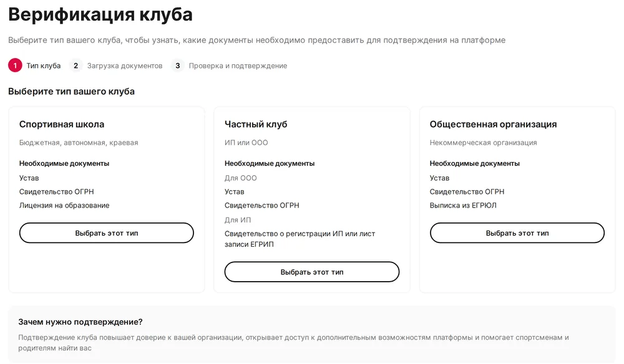The image size is (624, 364).
Task: Click 'Лицензия на образование' document line
Action: (64, 206)
